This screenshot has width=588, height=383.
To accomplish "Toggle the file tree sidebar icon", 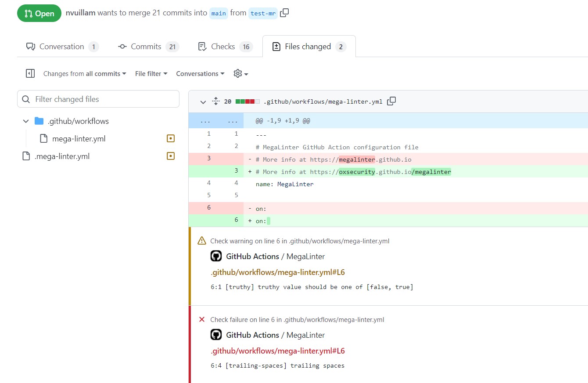I will (x=30, y=74).
